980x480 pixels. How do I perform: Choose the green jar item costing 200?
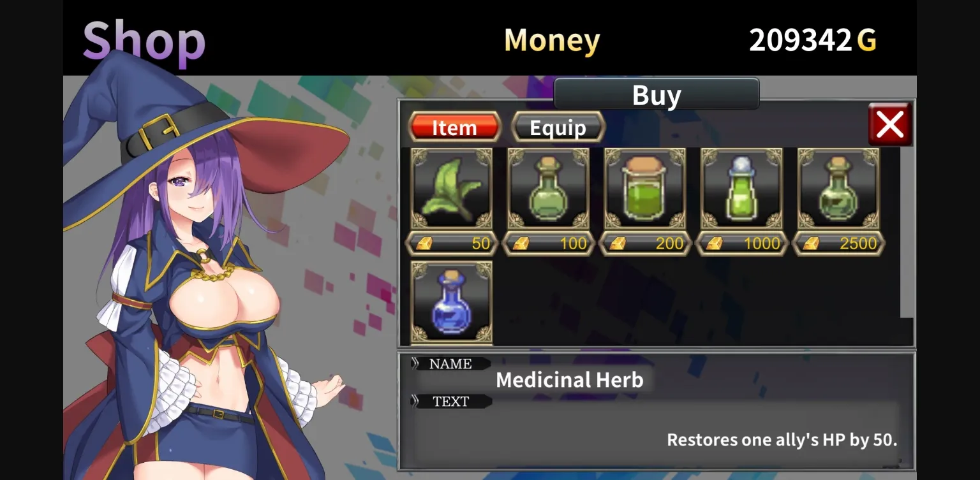pyautogui.click(x=645, y=189)
